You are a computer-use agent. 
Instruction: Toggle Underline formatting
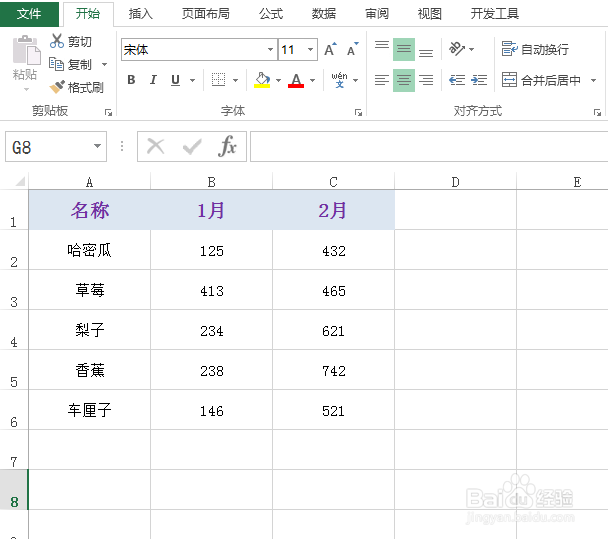pyautogui.click(x=175, y=80)
